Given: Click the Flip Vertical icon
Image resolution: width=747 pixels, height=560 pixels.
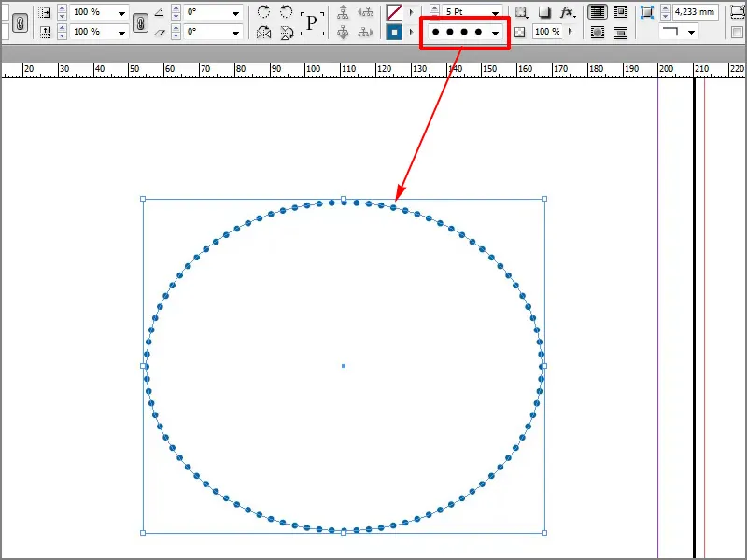Looking at the screenshot, I should point(288,32).
